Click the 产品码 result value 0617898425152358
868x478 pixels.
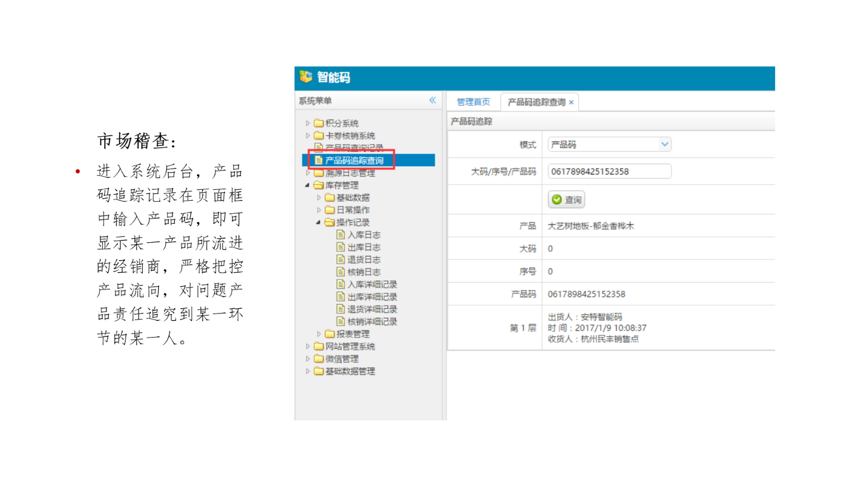pyautogui.click(x=587, y=294)
